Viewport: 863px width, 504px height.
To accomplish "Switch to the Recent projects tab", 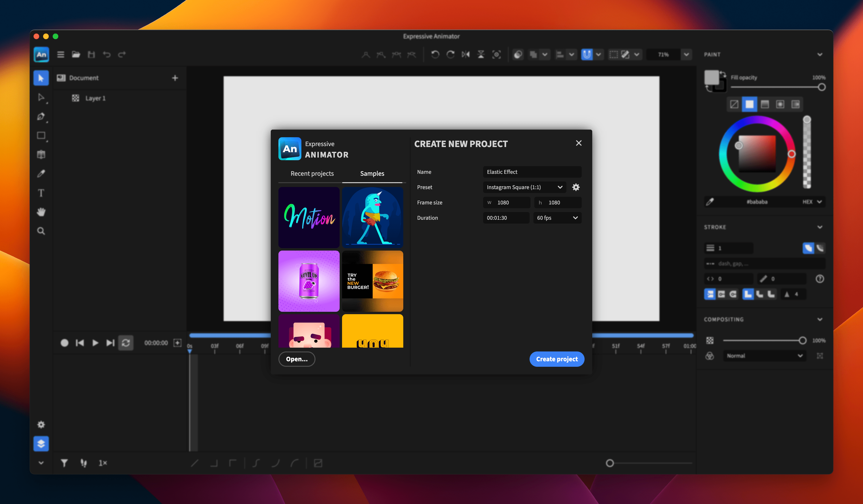I will coord(312,173).
